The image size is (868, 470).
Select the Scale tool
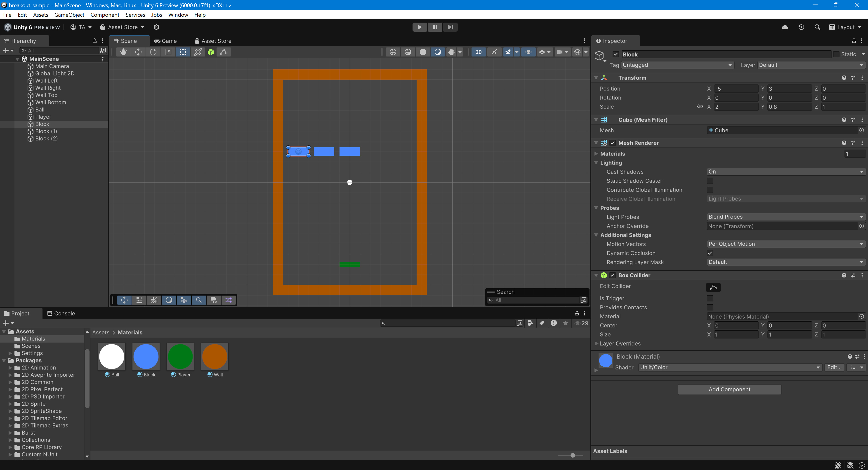coord(168,52)
